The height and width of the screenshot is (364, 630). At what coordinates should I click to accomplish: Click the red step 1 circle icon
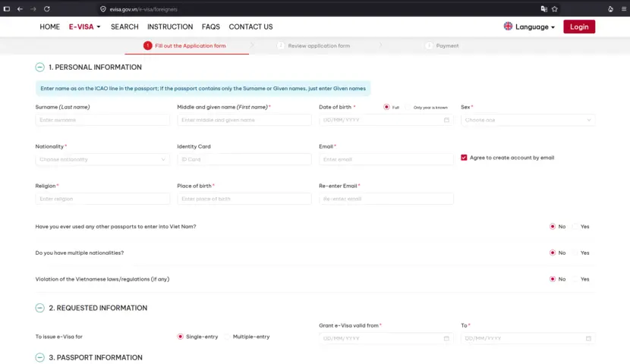coord(147,45)
